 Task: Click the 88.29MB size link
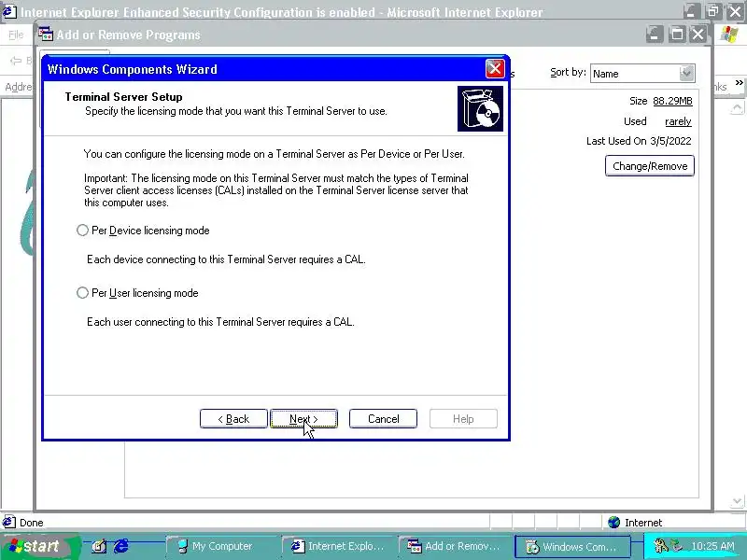pyautogui.click(x=672, y=101)
